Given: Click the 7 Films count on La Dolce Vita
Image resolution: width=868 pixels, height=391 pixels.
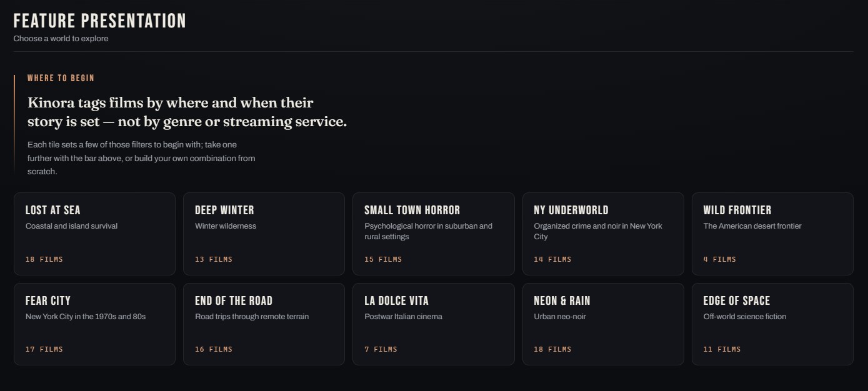Looking at the screenshot, I should point(381,349).
